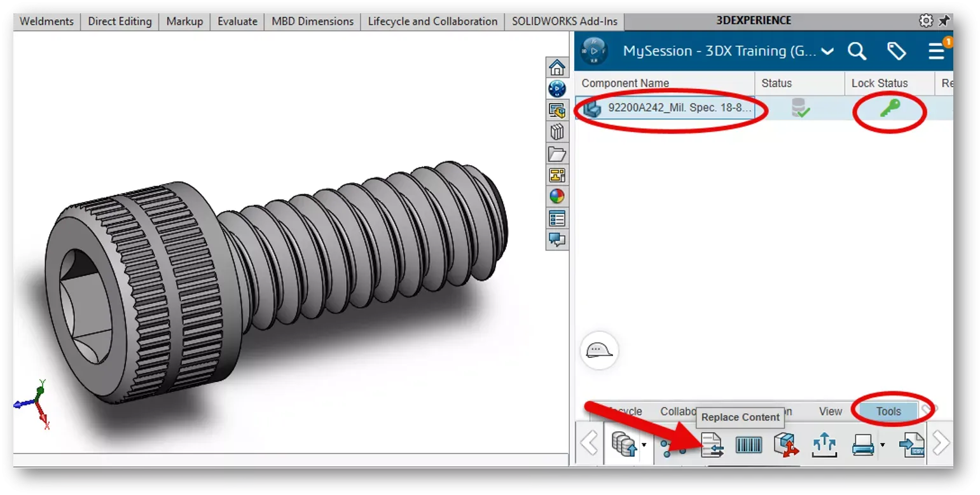The width and height of the screenshot is (980, 495).
Task: Open the Appearances color ball pane
Action: tap(557, 196)
